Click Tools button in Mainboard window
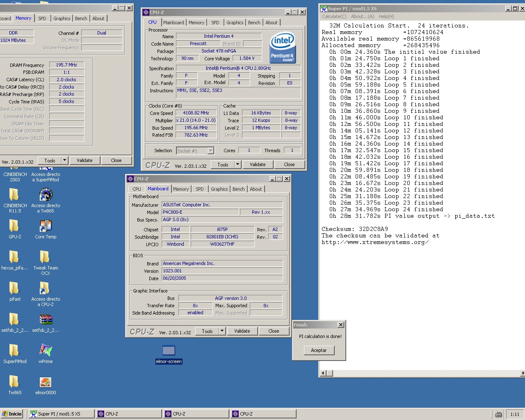 (208, 331)
